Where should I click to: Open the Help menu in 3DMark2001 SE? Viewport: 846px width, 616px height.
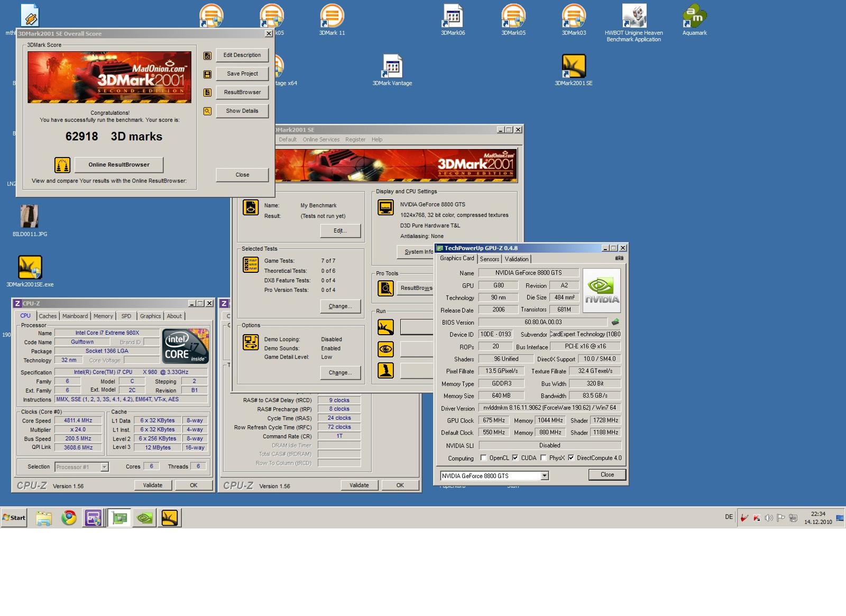(377, 140)
